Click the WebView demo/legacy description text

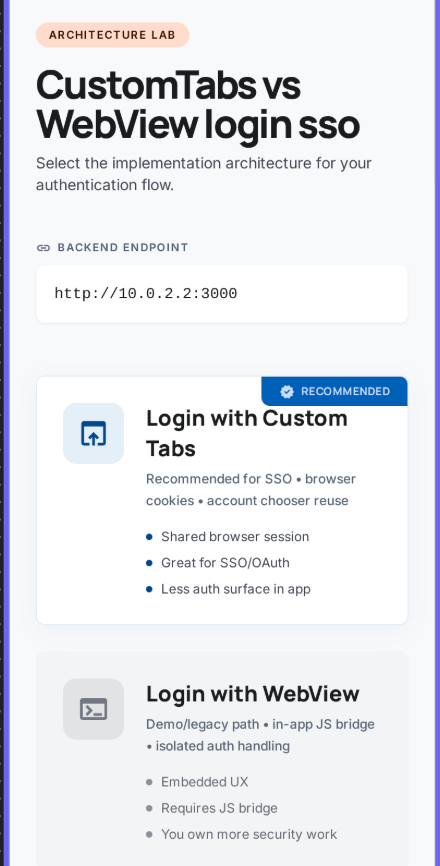(261, 735)
